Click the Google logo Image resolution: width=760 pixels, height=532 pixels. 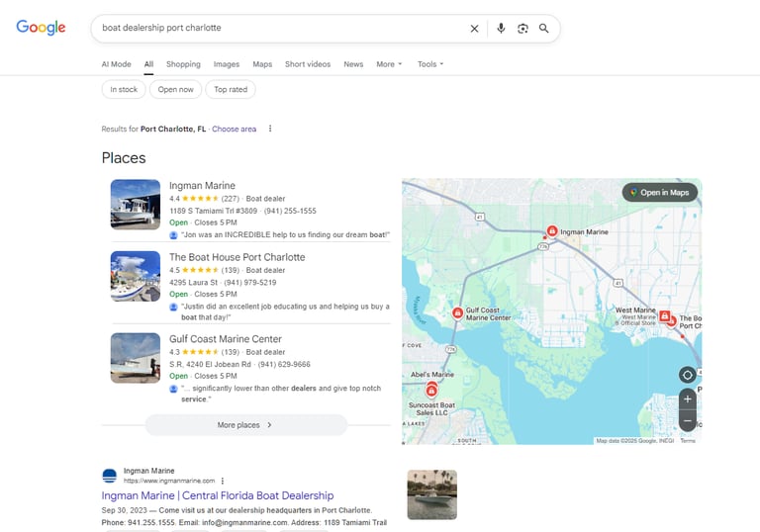[41, 28]
